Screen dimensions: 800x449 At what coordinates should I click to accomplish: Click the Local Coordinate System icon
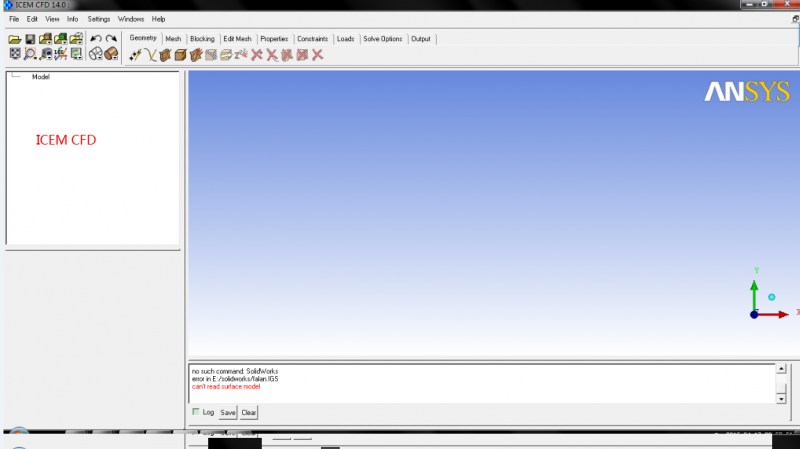click(x=61, y=54)
